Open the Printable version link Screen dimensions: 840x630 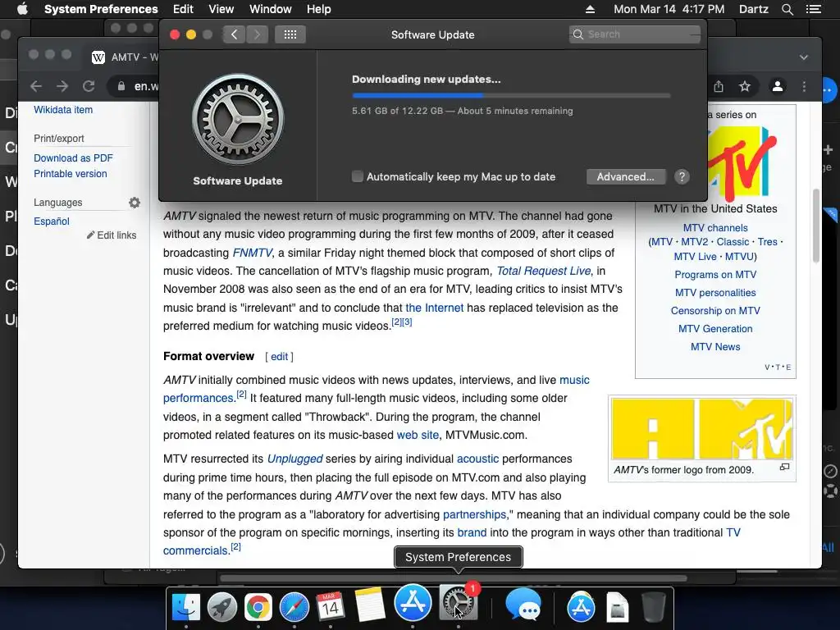(x=71, y=174)
